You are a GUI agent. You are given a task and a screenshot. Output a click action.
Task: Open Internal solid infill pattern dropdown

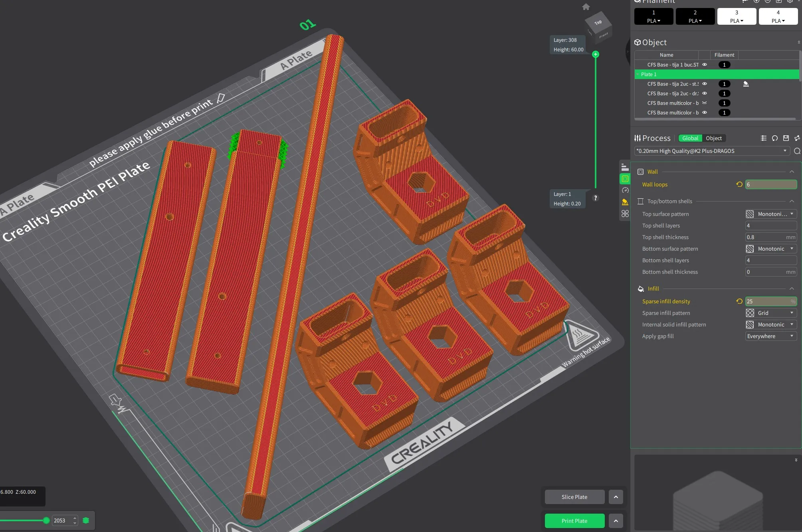771,324
